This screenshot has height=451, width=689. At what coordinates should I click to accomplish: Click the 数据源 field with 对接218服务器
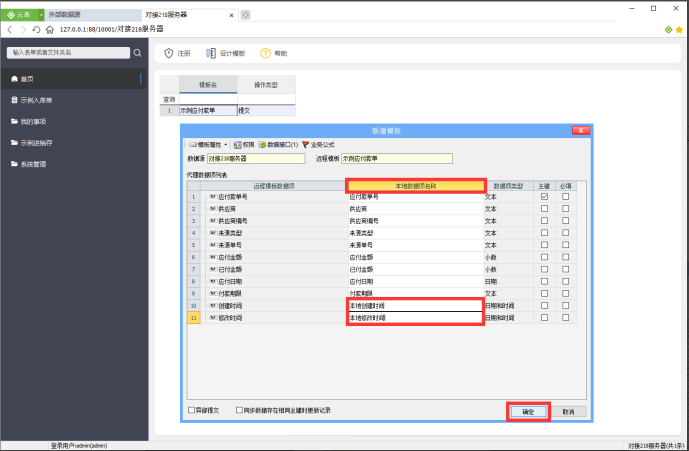(x=256, y=158)
